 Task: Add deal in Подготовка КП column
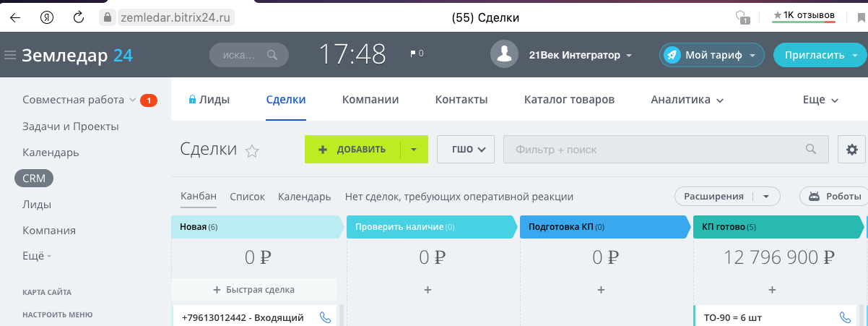click(601, 290)
